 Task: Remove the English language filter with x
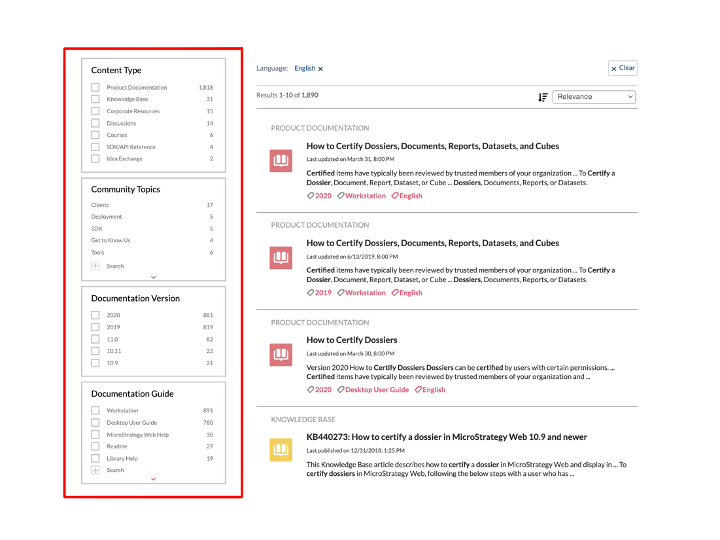point(321,69)
